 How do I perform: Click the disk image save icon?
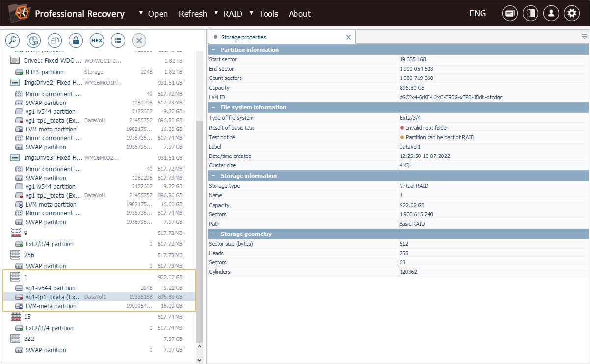[x=54, y=40]
